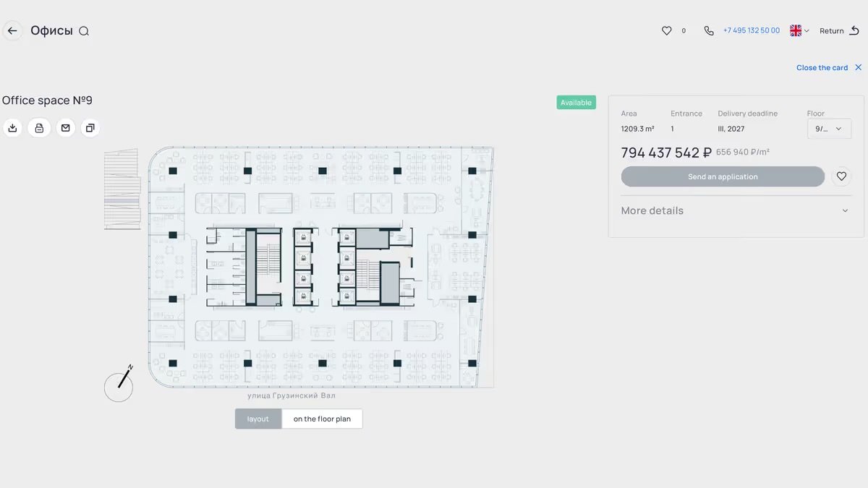Expand the More details section
This screenshot has height=488, width=868.
point(736,211)
